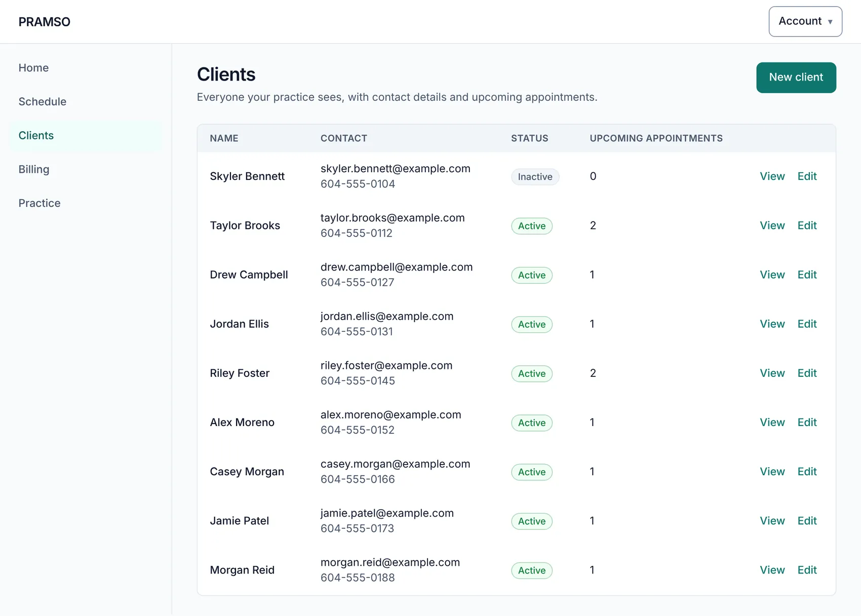This screenshot has height=616, width=861.
Task: Select the name Jordan Ellis
Action: [239, 324]
